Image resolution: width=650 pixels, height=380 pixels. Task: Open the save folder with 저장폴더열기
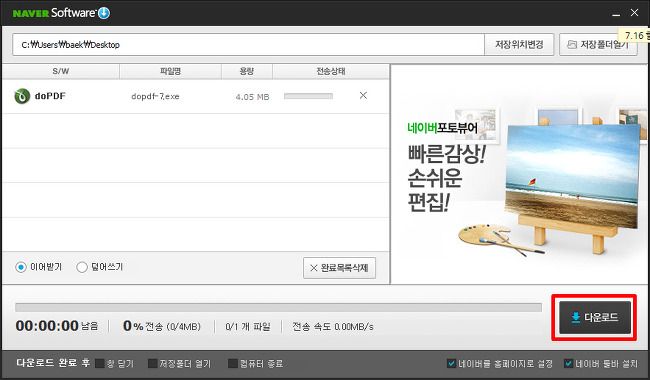coord(598,44)
